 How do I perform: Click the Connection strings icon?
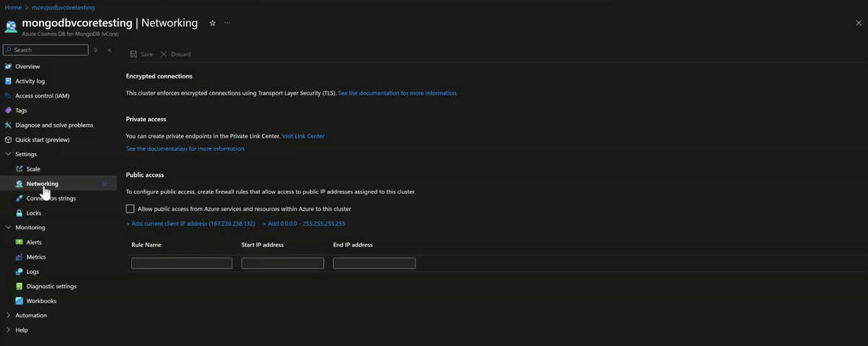pyautogui.click(x=19, y=198)
